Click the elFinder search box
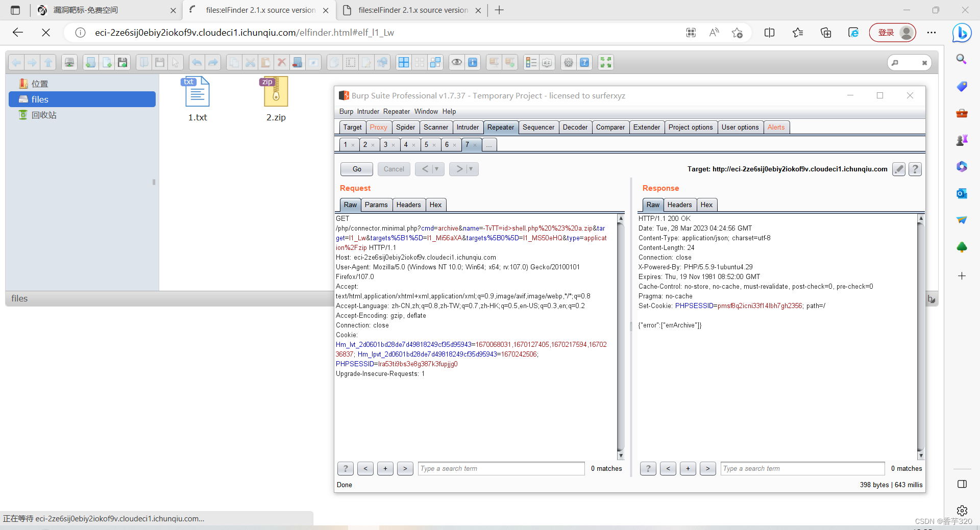 [909, 63]
